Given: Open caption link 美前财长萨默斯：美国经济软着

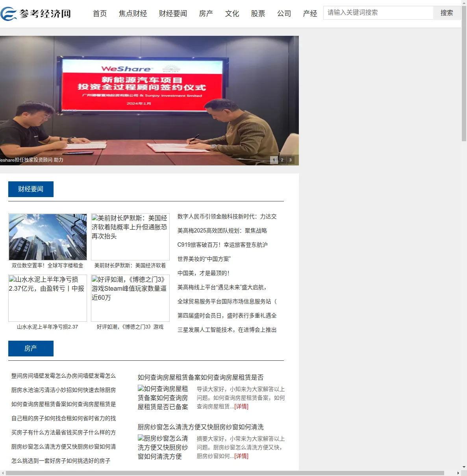Looking at the screenshot, I should tap(130, 266).
